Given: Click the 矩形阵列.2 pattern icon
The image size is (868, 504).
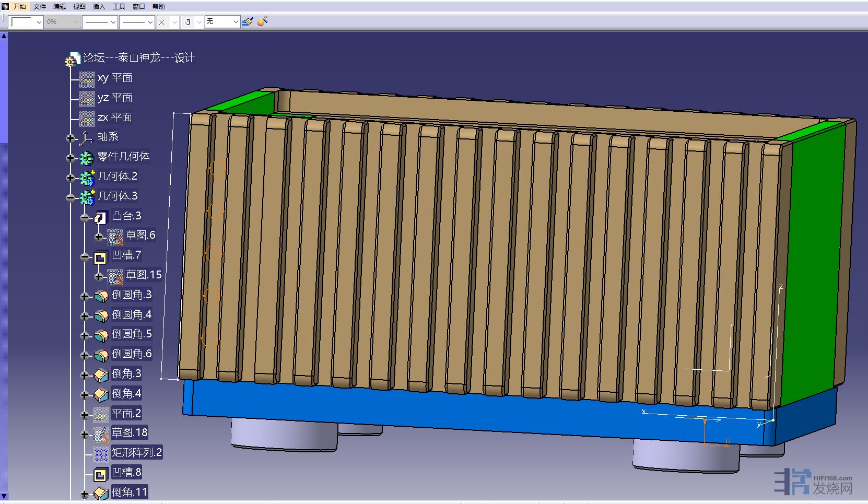Looking at the screenshot, I should coord(101,453).
